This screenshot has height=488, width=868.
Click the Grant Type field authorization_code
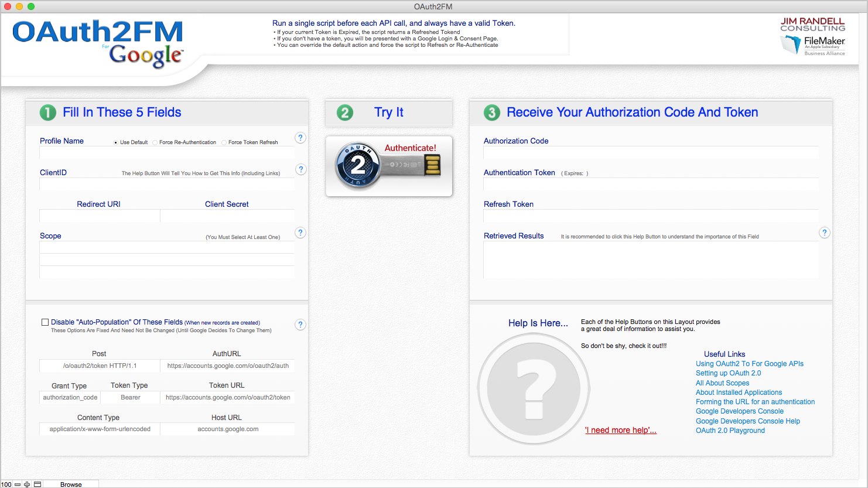coord(70,397)
